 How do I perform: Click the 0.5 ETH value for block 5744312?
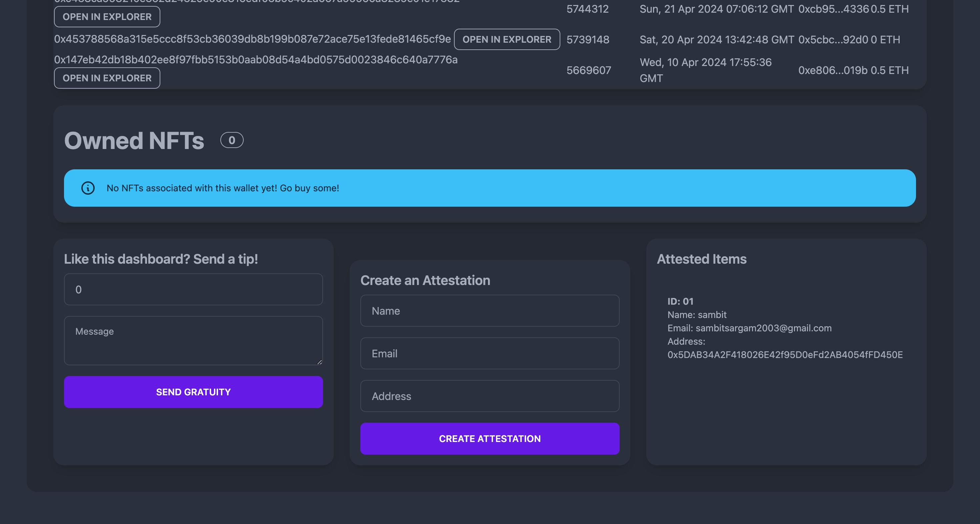[889, 9]
